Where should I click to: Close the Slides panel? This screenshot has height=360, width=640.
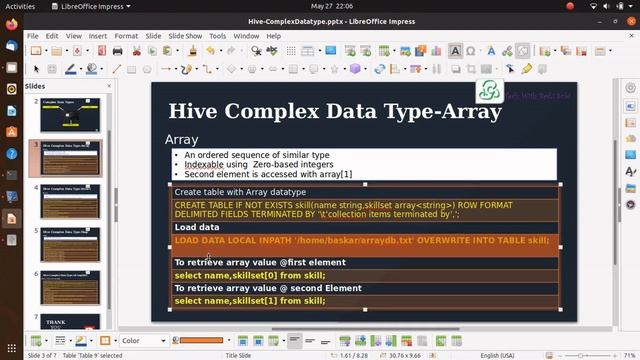coord(109,86)
